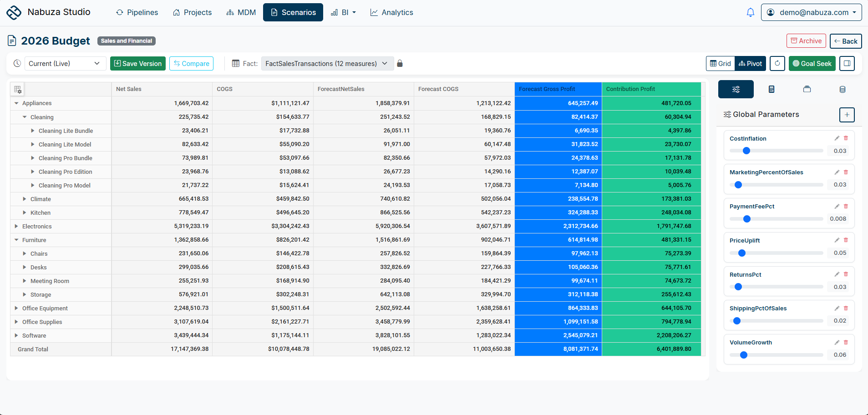Open the Pipelines menu item

pos(137,12)
